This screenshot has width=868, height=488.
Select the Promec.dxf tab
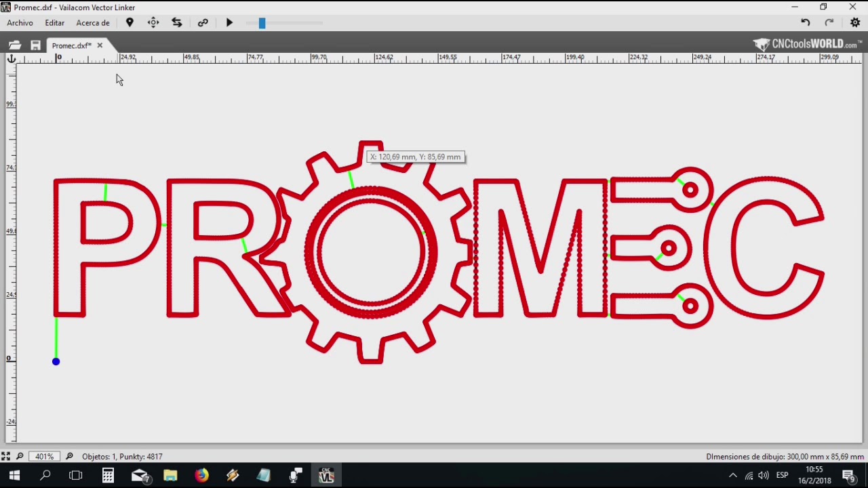[71, 45]
